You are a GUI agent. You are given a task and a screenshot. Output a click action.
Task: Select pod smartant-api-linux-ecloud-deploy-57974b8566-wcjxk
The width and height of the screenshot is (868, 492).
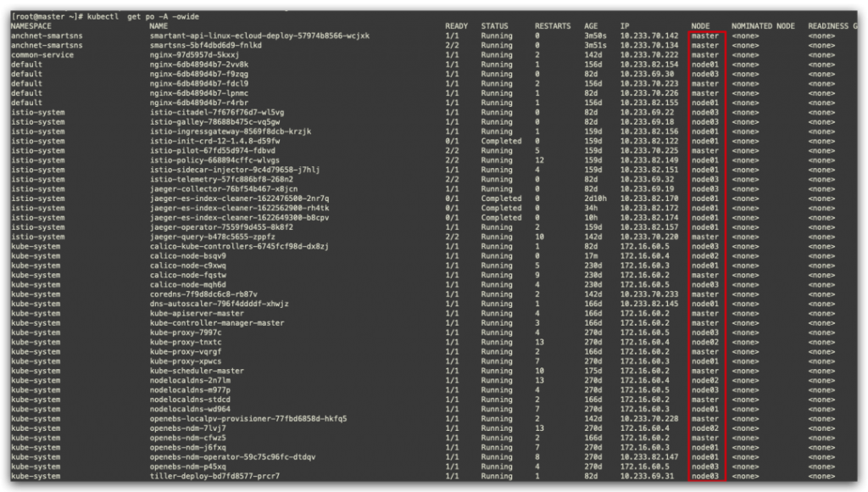[259, 36]
